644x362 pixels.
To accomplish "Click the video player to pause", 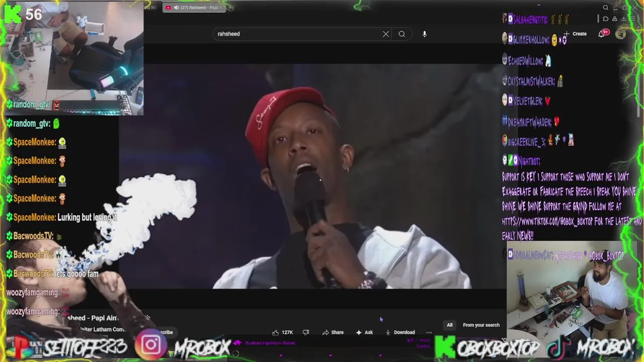I will click(312, 176).
